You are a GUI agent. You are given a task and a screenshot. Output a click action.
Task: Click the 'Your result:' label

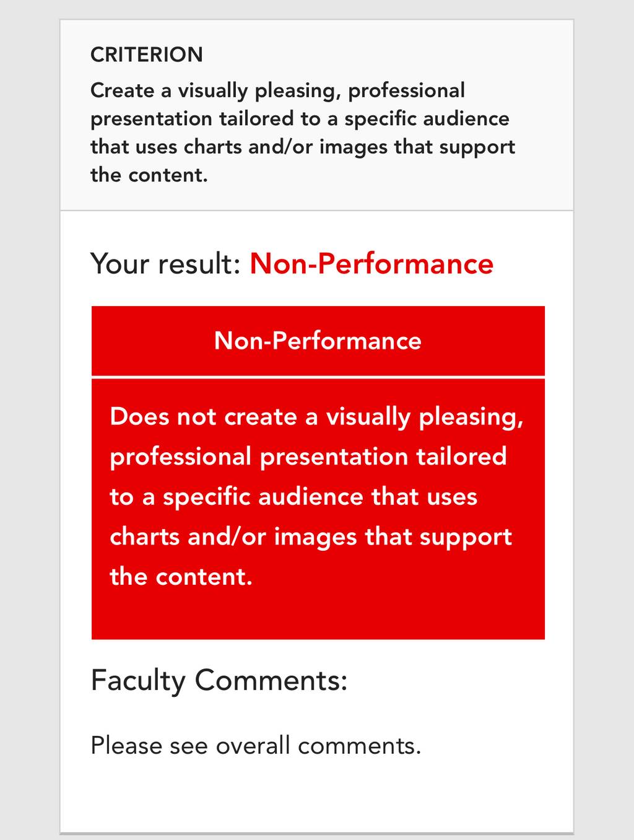pos(165,263)
